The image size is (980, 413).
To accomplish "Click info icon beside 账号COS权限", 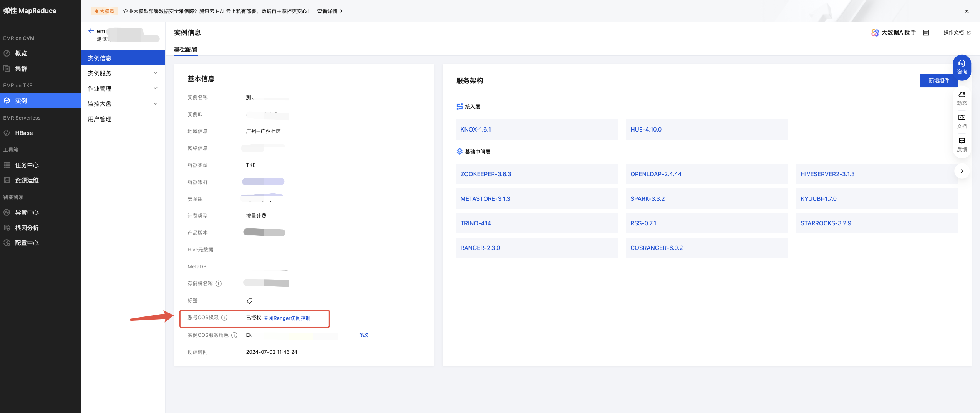I will (x=224, y=318).
